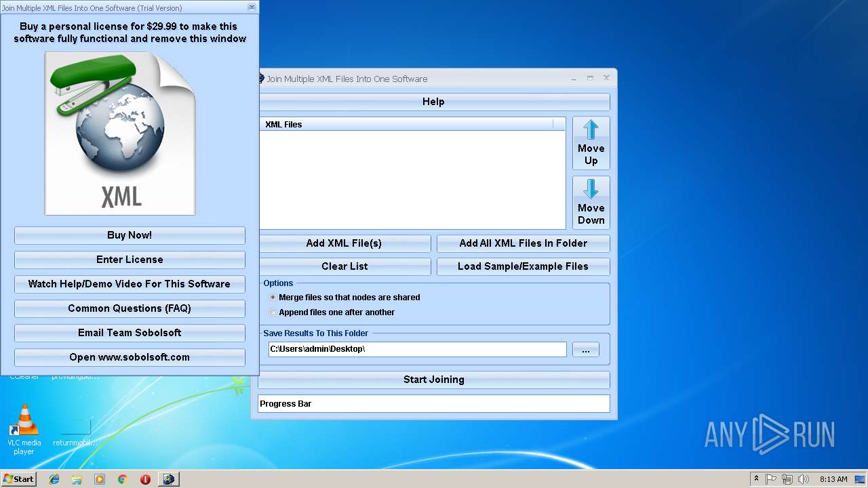
Task: Select Append files one after another
Action: 332,312
